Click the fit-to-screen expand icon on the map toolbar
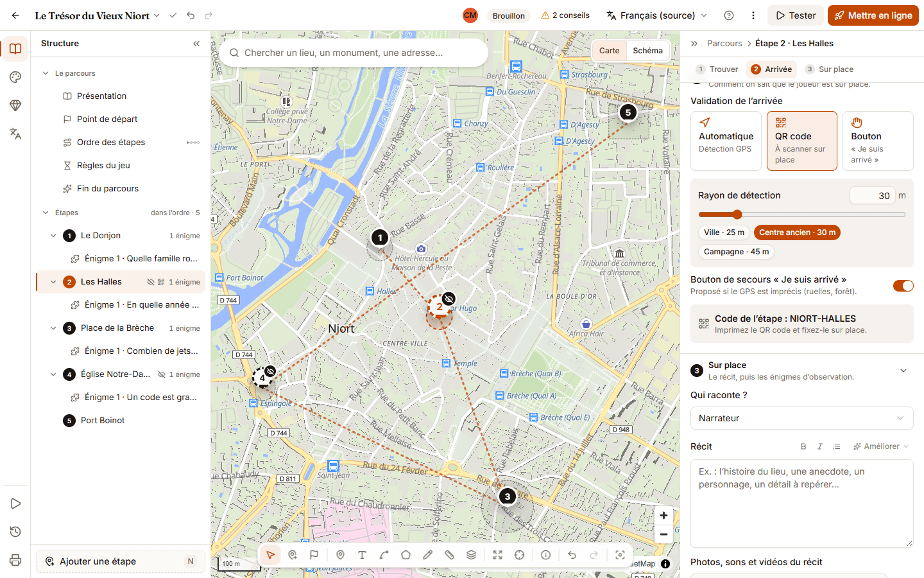 click(x=497, y=555)
